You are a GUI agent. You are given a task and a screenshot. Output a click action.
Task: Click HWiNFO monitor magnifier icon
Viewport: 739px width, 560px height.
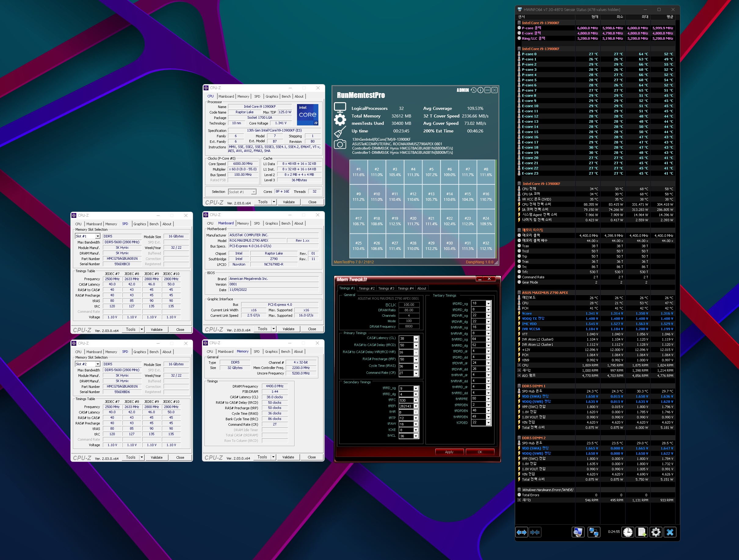tap(578, 532)
